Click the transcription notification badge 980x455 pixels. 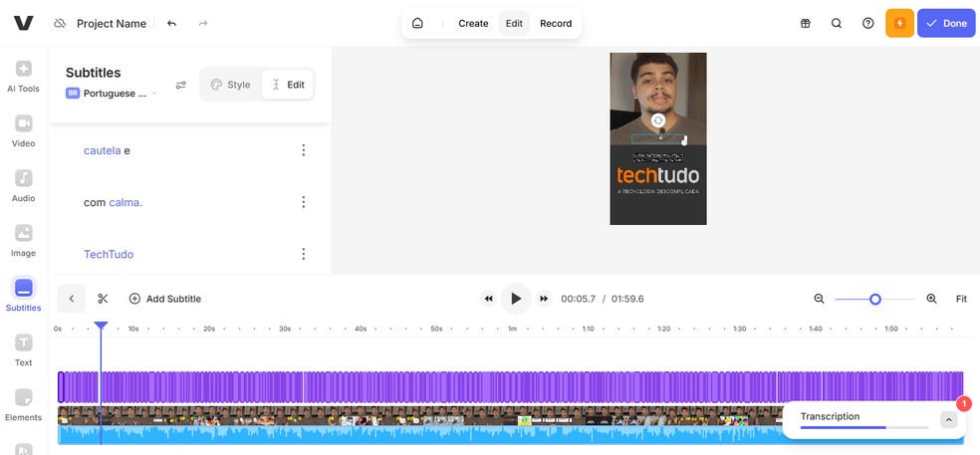click(x=964, y=404)
